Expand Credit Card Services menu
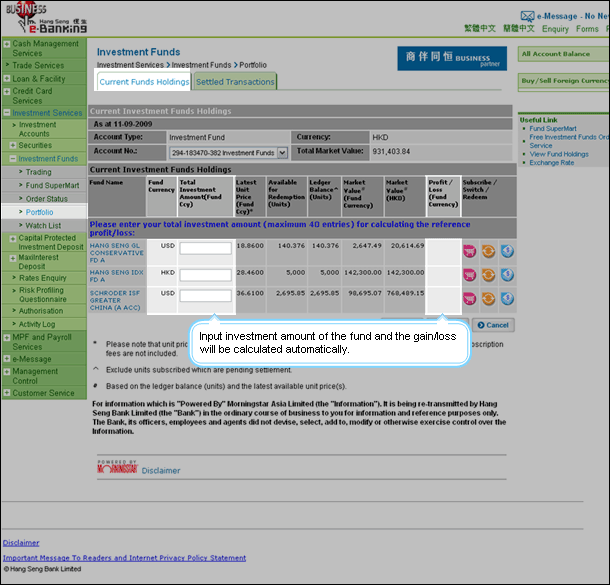The width and height of the screenshot is (610, 585). tap(7, 91)
